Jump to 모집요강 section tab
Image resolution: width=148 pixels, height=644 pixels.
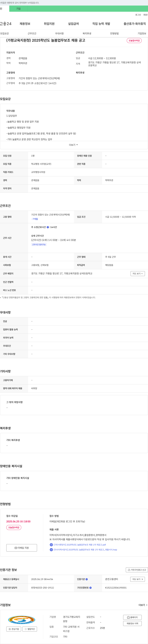(x=4, y=33)
